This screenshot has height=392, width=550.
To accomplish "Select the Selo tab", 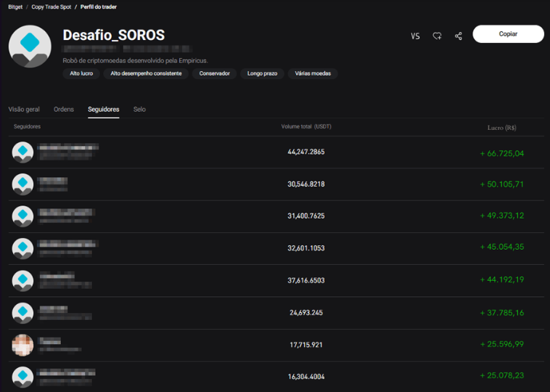I will pyautogui.click(x=139, y=110).
